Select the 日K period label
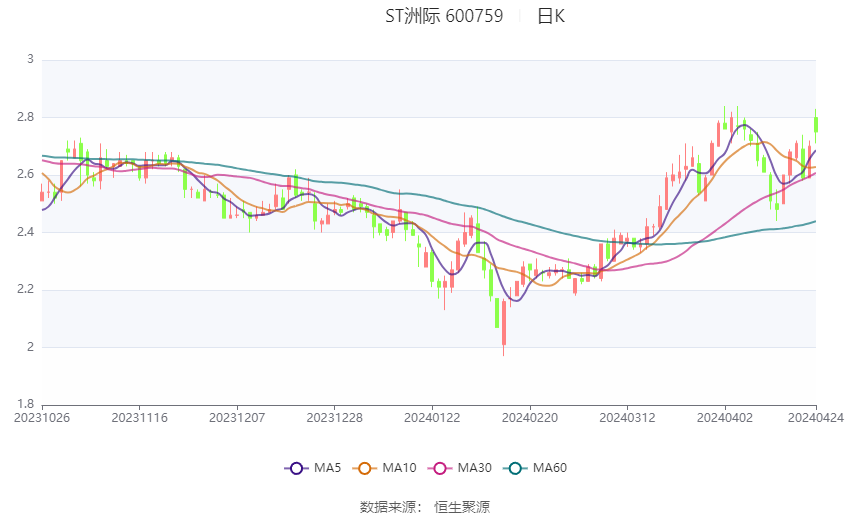 click(551, 16)
